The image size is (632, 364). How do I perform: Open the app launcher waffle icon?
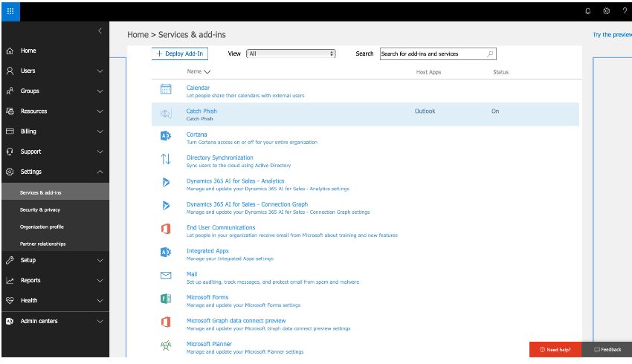coord(10,11)
